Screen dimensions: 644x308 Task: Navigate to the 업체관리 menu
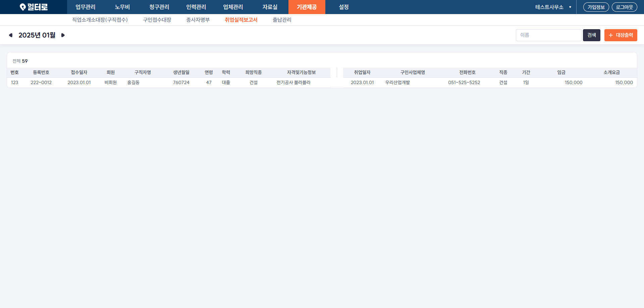[x=233, y=7]
